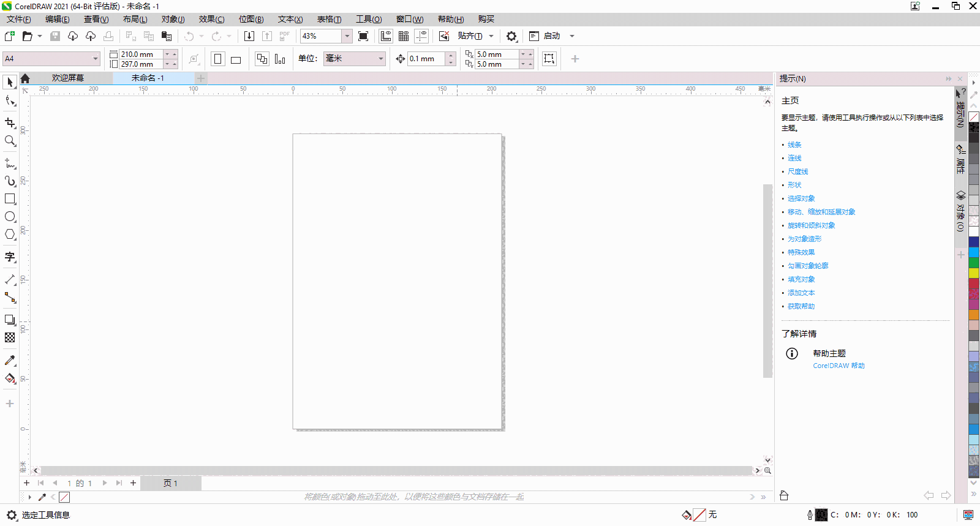The width and height of the screenshot is (980, 526).
Task: Switch to the 欢迎屏幕 tab
Action: [67, 78]
